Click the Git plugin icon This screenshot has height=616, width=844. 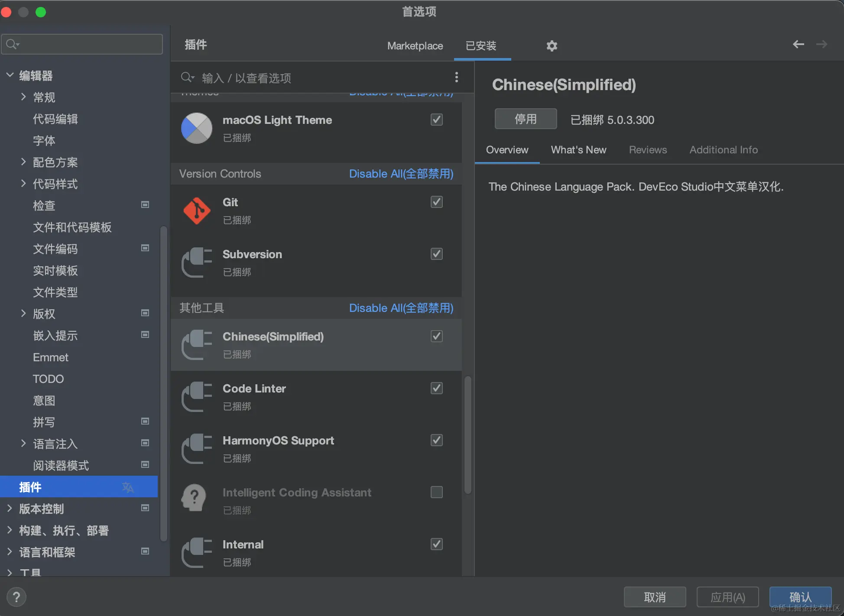197,211
